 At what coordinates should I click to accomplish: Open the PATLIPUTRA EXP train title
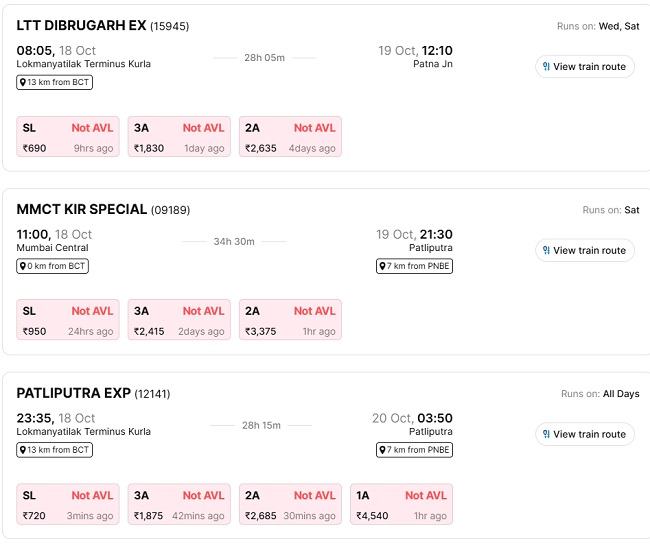click(74, 393)
